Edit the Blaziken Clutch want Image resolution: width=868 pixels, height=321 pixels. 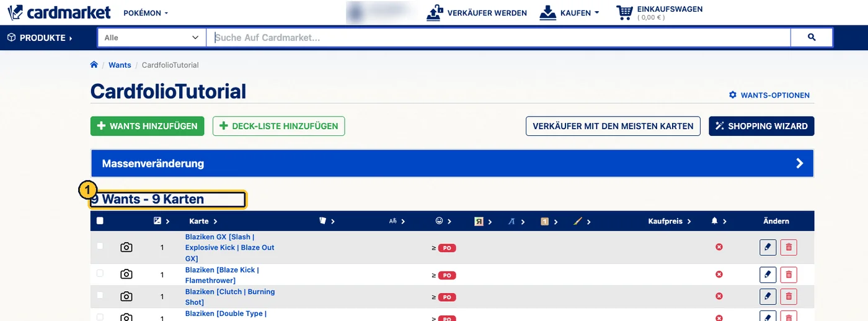[768, 297]
